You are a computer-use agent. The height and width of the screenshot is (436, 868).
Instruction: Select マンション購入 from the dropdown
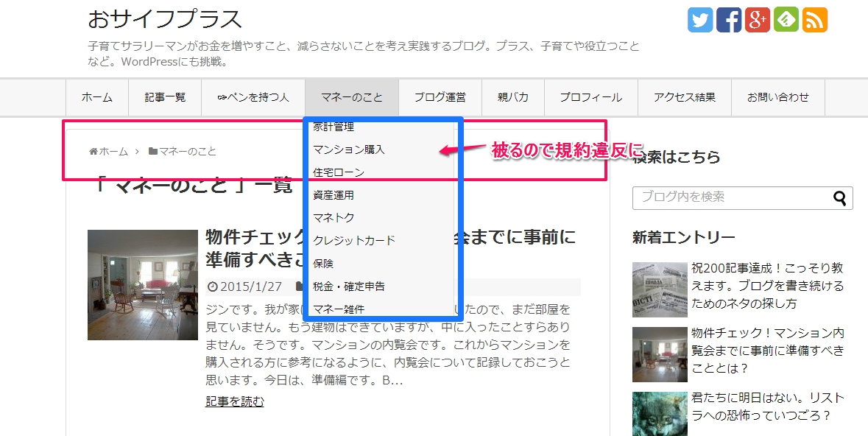click(x=349, y=150)
